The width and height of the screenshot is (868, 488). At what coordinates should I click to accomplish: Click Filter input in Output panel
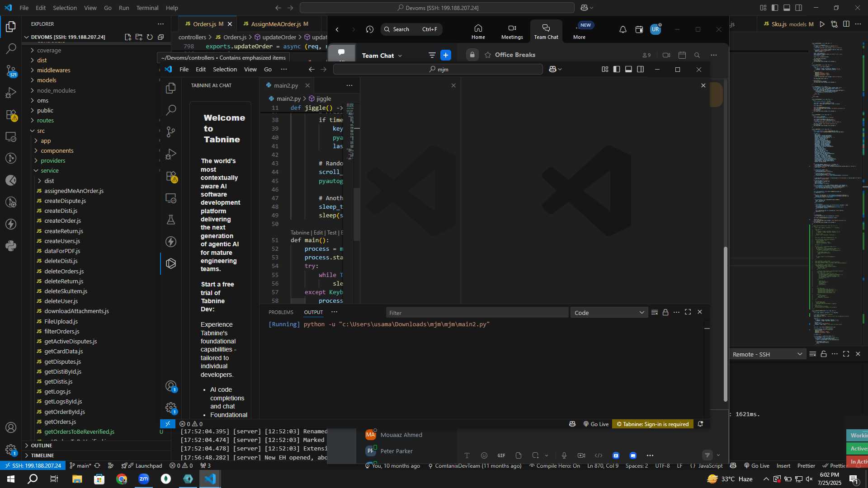click(477, 313)
